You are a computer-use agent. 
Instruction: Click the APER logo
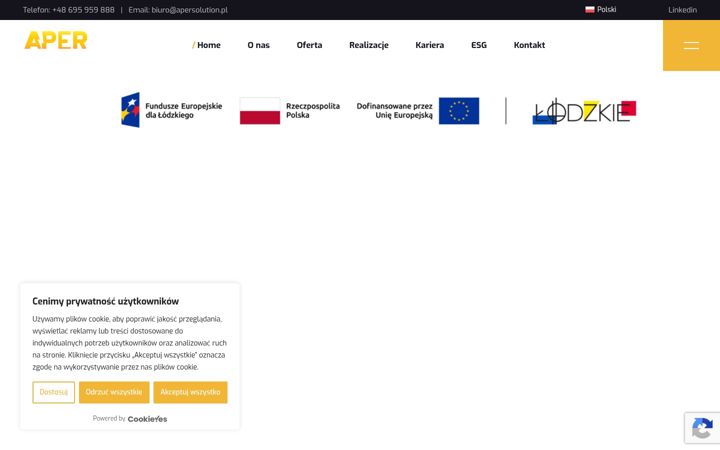click(x=56, y=40)
